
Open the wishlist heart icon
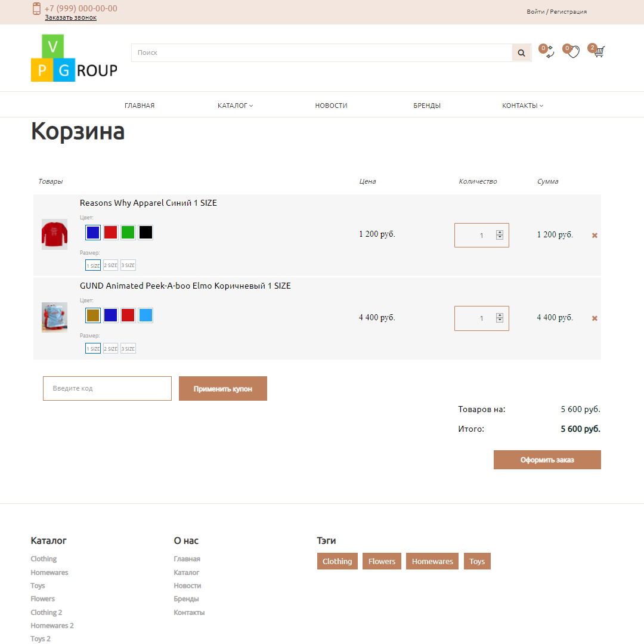point(572,52)
